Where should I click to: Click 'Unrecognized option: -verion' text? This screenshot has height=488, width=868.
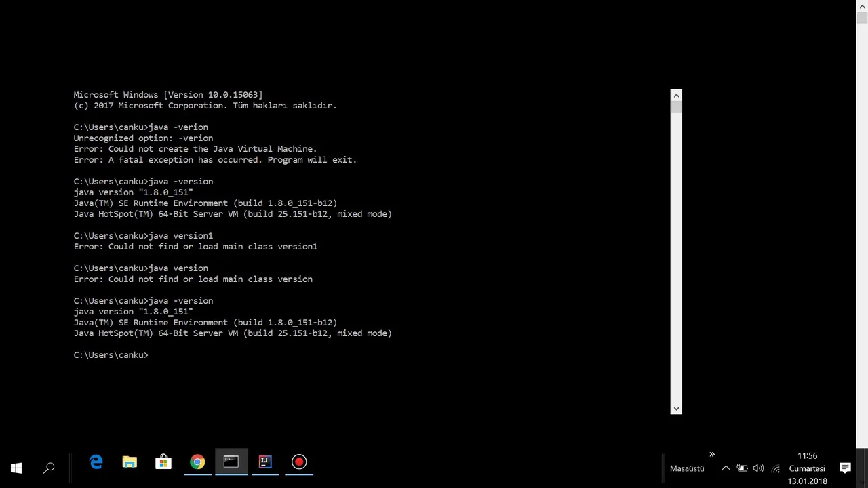pos(143,138)
